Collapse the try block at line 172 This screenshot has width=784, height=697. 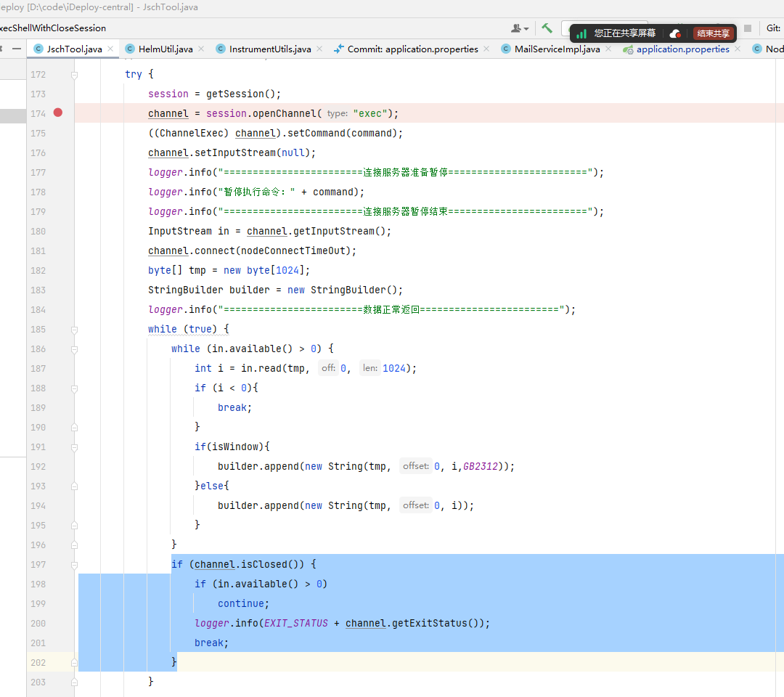pyautogui.click(x=75, y=75)
